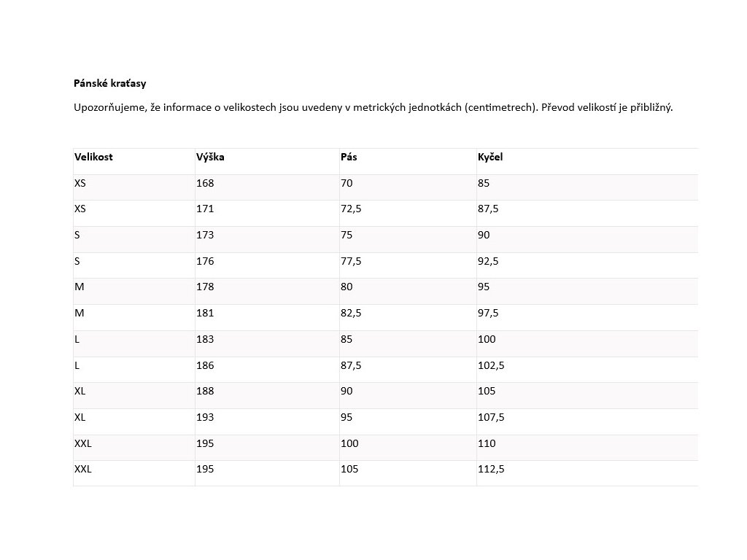
Task: Click the height value 183
Action: [205, 339]
